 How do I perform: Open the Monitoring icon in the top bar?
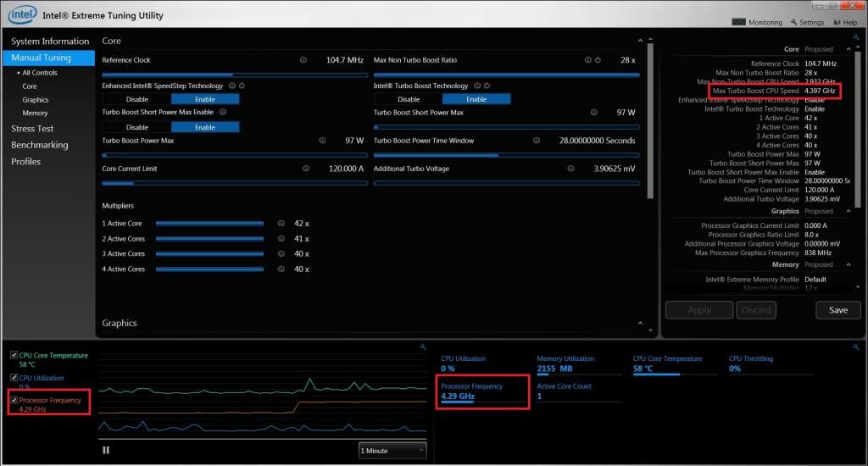(738, 22)
